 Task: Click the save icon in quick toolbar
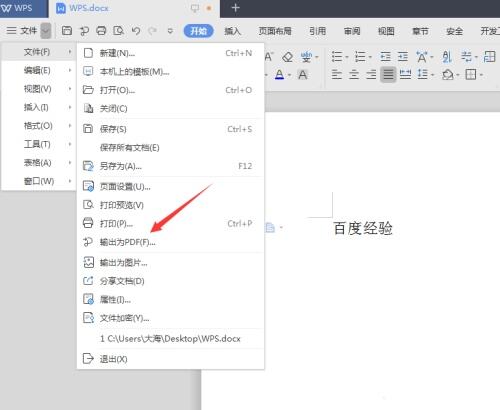pos(67,31)
